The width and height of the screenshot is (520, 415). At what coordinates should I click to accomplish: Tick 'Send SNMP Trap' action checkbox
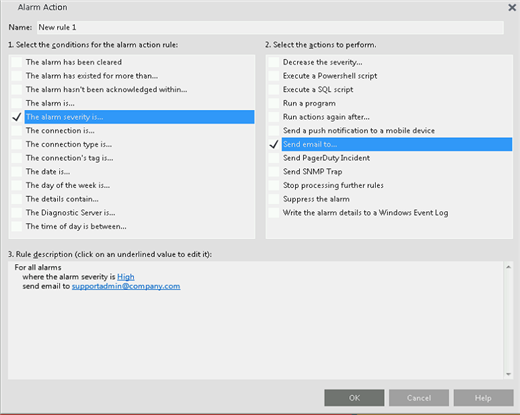point(274,172)
